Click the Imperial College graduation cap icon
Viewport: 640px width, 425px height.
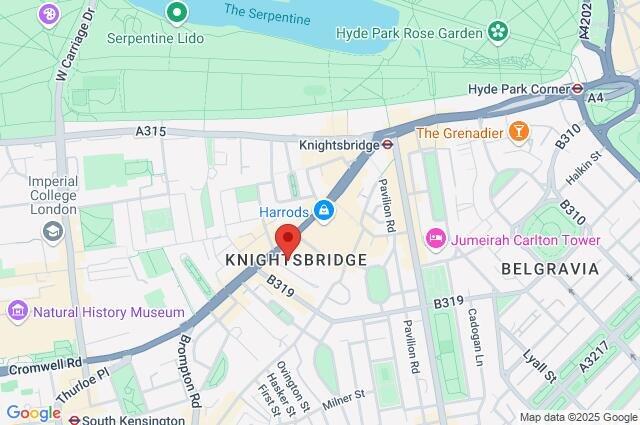53,232
